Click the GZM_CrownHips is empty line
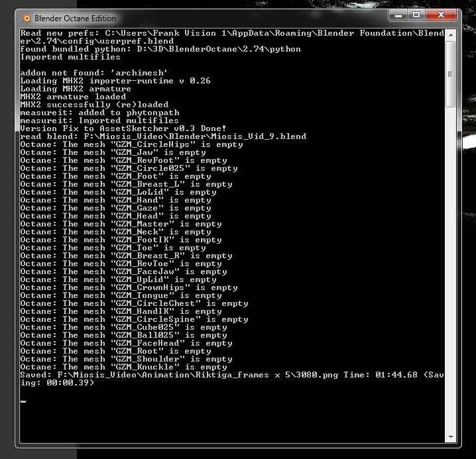The width and height of the screenshot is (476, 459). tap(129, 287)
